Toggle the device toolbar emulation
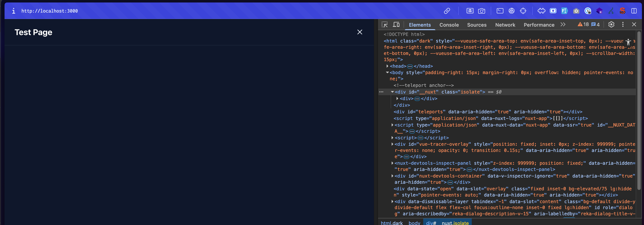The image size is (644, 225). (x=396, y=25)
